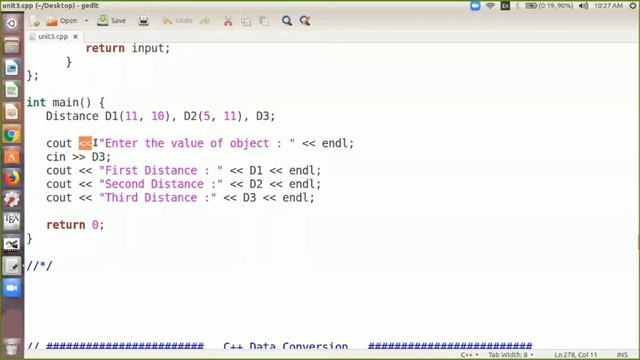Screen dimensions: 640x360
Task: Click the "First Distance : " string
Action: [x=161, y=171]
